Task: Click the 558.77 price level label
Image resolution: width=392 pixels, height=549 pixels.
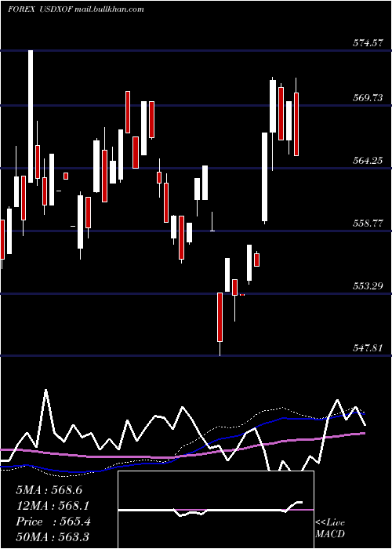Action: coord(368,224)
